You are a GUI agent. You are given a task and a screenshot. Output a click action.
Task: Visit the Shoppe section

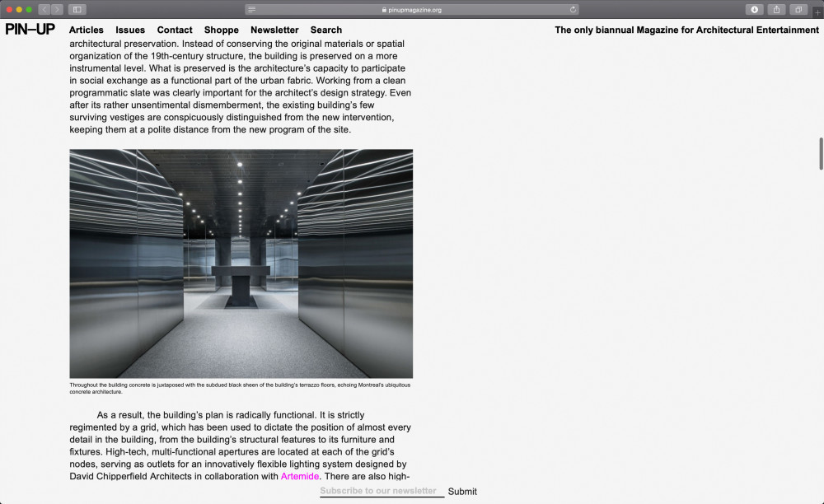click(x=221, y=30)
